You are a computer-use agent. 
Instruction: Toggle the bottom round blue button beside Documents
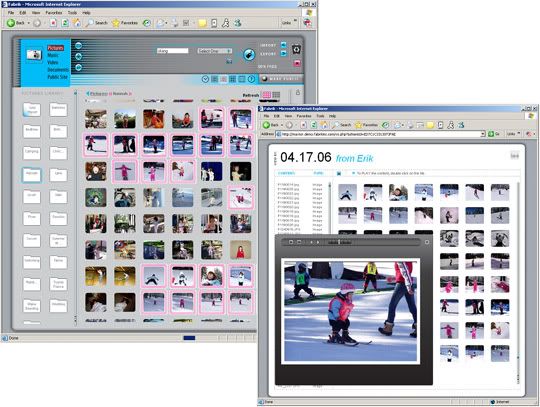(79, 67)
